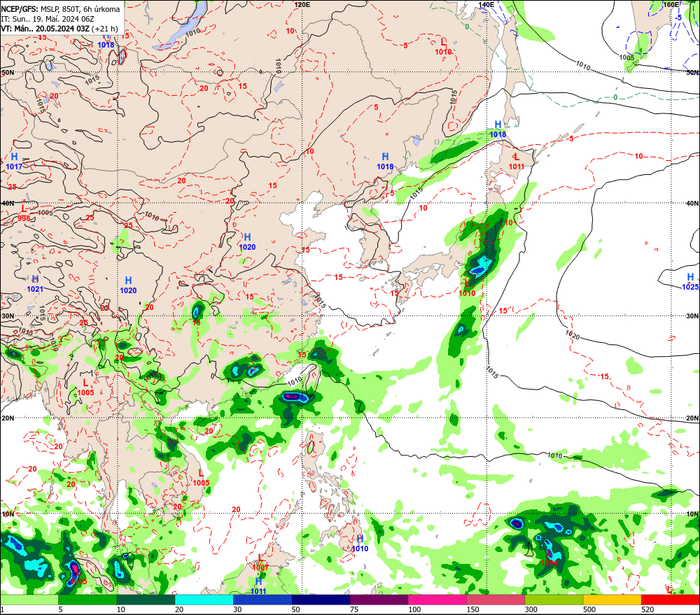The width and height of the screenshot is (700, 615).
Task: Click the H 1020 high over eastern China
Action: tap(247, 242)
